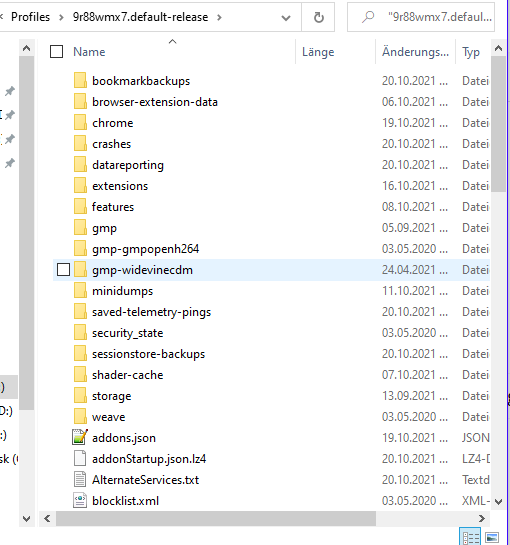510x545 pixels.
Task: Click the horizontal scrollbar right arrow
Action: pyautogui.click(x=481, y=519)
